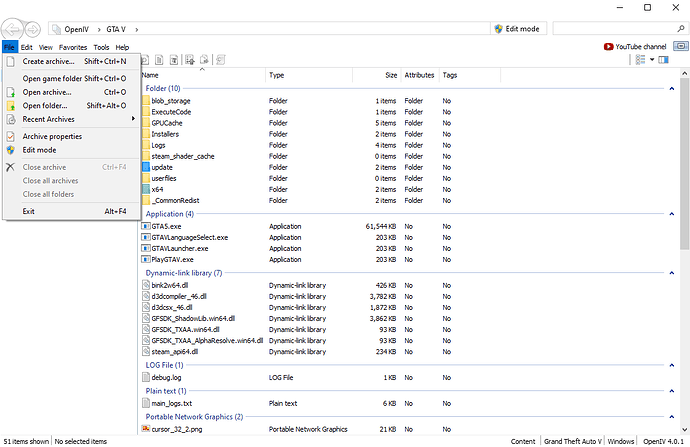Collapse the Plain text (1) group

tap(672, 391)
